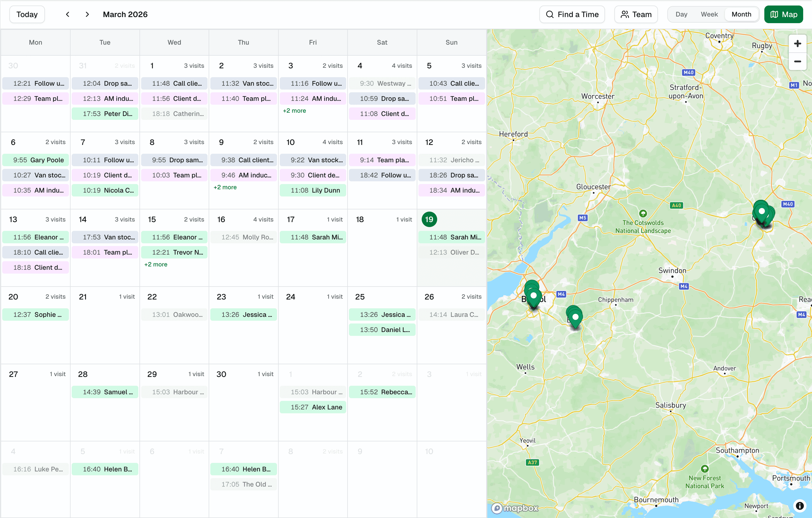
Task: Switch to Week view
Action: click(x=709, y=15)
